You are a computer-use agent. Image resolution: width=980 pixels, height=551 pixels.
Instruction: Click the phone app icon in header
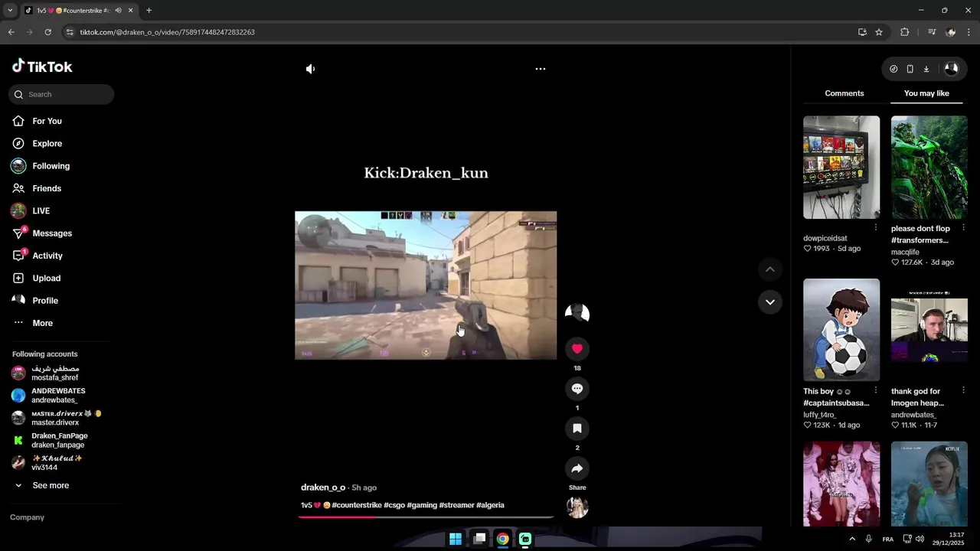click(910, 69)
